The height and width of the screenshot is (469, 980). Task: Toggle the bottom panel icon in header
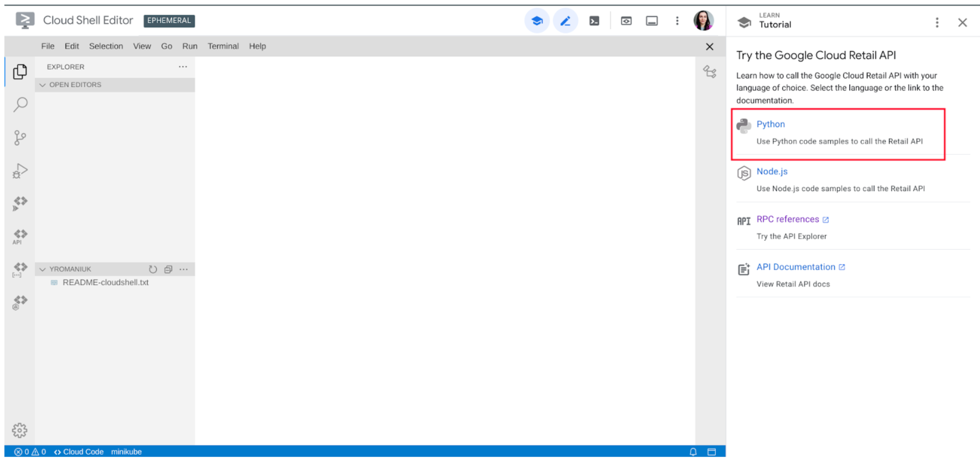(652, 21)
